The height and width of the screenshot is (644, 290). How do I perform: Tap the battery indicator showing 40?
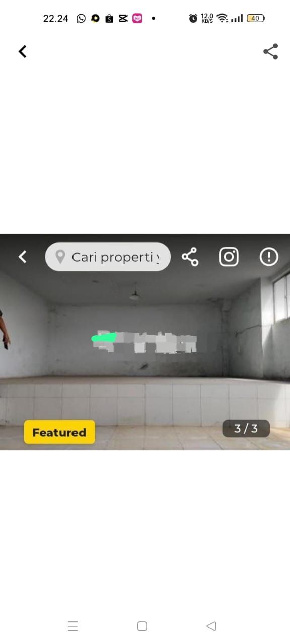click(256, 18)
